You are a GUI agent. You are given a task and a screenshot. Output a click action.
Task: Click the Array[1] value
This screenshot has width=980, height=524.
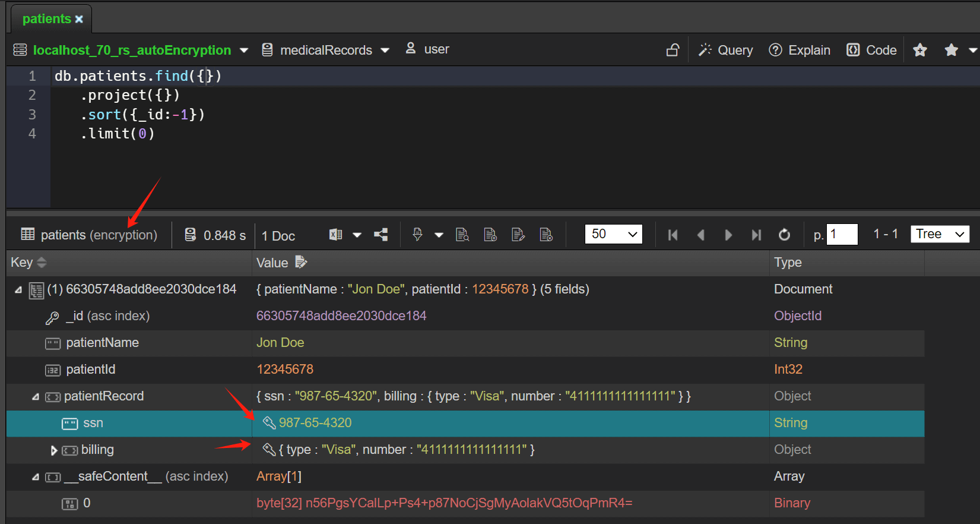point(279,476)
